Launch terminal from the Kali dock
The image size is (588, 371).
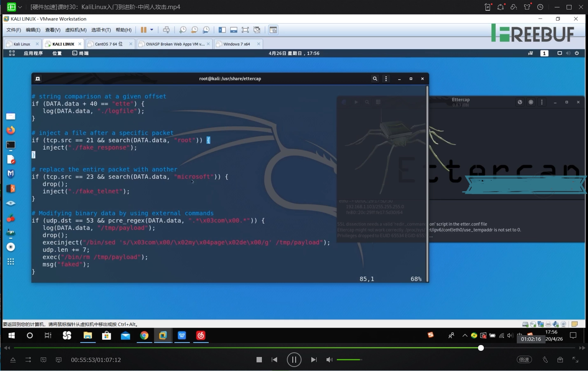click(x=11, y=145)
